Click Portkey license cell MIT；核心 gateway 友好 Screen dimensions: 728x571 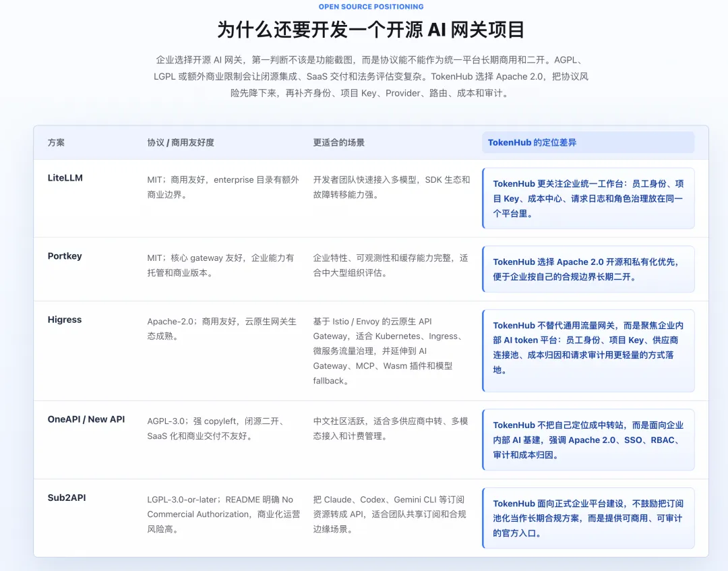point(221,266)
